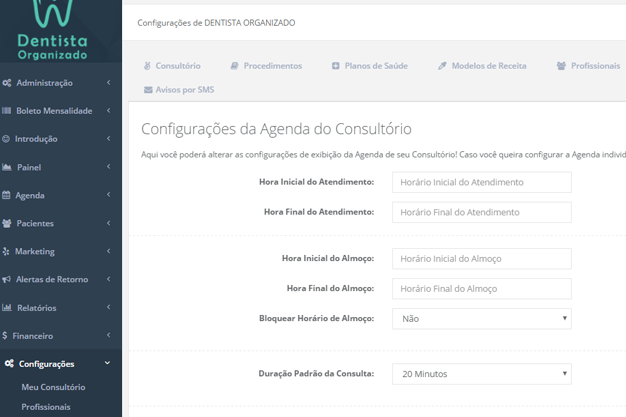Click the Horário Inicial do Atendimento field
Screen dimensions: 626x417
click(x=482, y=182)
